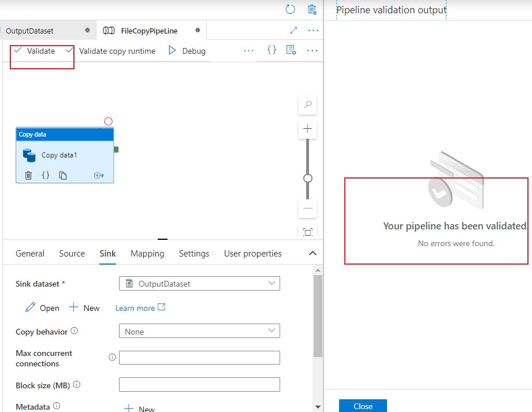
Task: View Copy data1 activity source code
Action: 46,175
